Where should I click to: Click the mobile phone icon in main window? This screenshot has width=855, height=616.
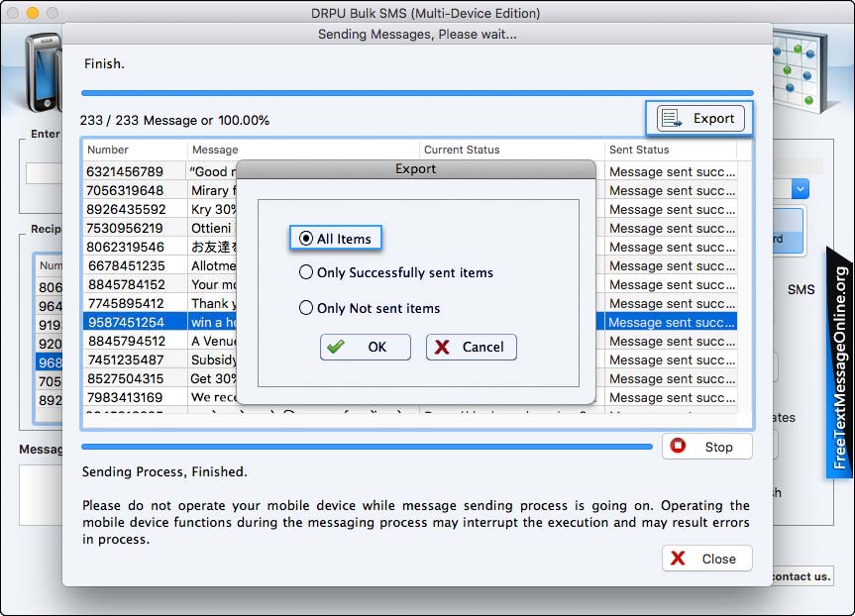[44, 72]
